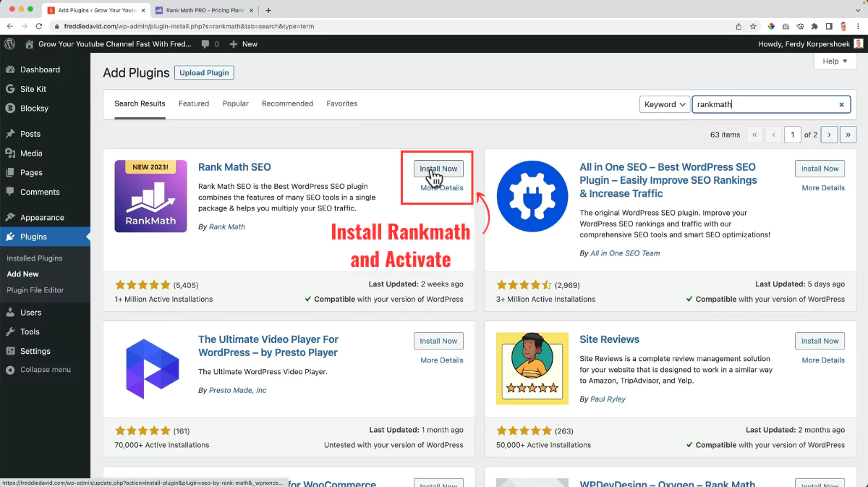Click the Upload Plugin button

point(203,72)
